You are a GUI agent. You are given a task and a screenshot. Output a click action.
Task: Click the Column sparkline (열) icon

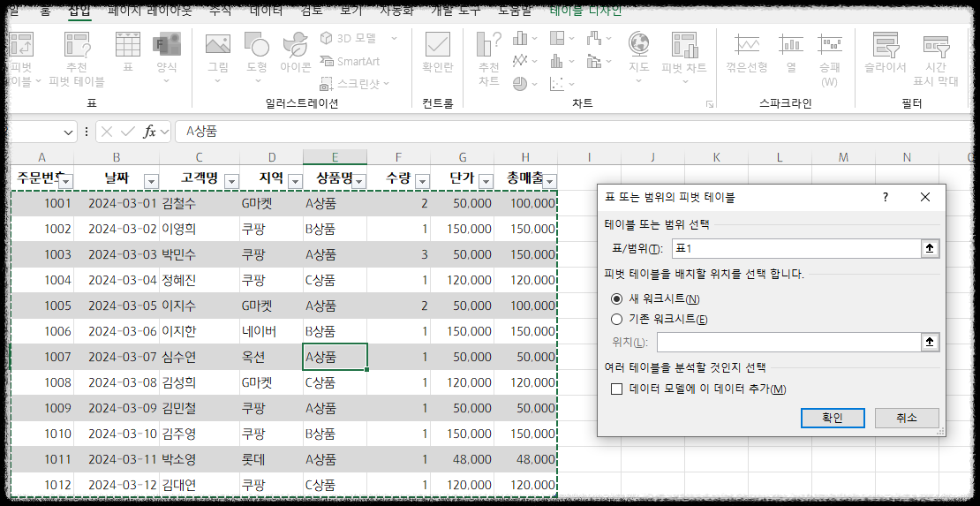pyautogui.click(x=791, y=45)
